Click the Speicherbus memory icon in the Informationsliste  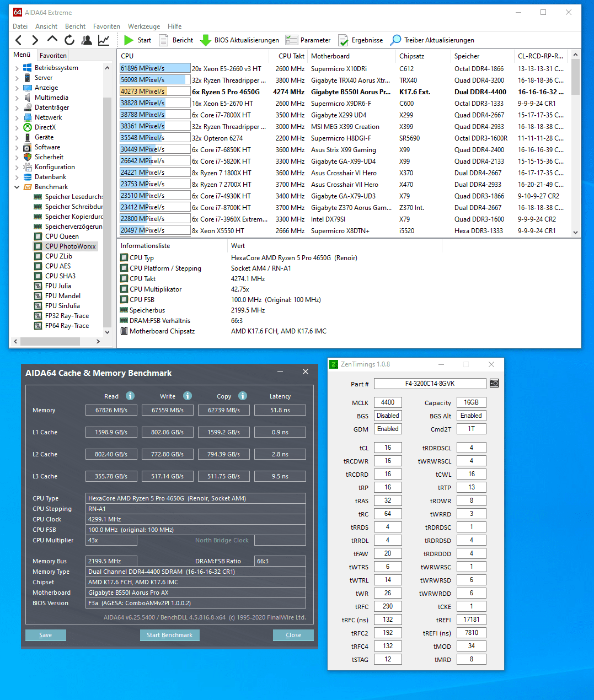[x=124, y=310]
